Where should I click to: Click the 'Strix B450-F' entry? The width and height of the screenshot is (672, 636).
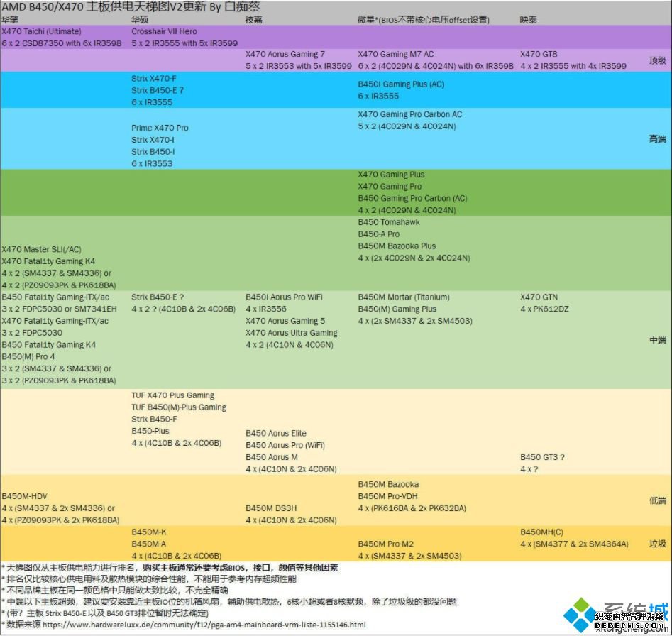pos(154,419)
